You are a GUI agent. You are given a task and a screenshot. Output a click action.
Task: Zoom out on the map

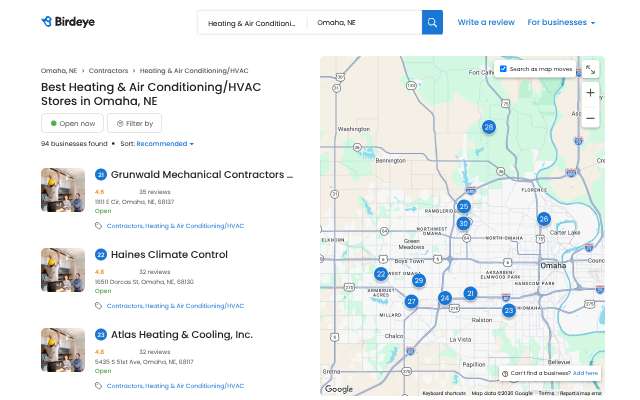click(x=590, y=118)
